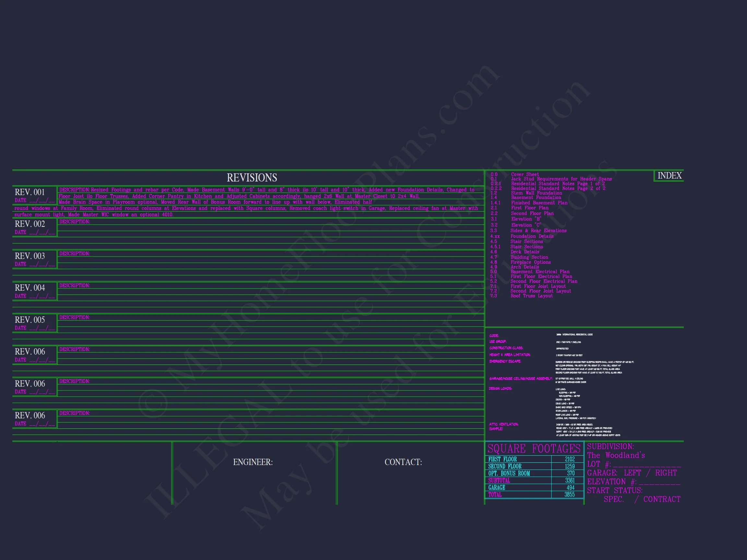
Task: Click The Woodland's subdivision text
Action: 616,455
